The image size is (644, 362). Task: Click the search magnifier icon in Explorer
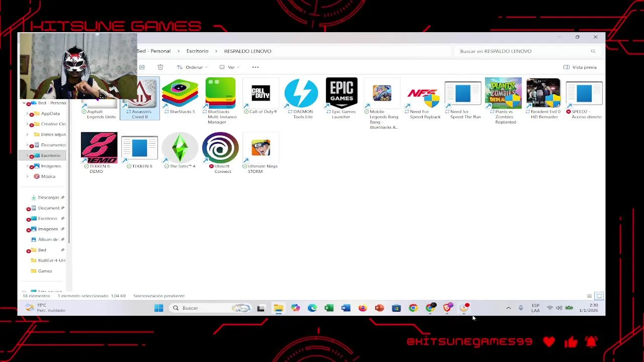pyautogui.click(x=593, y=51)
